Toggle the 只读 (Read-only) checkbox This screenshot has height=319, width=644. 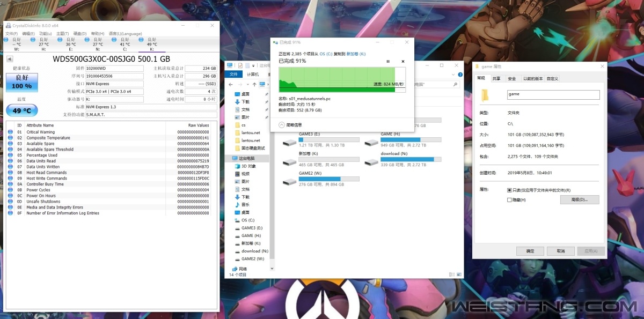[509, 190]
